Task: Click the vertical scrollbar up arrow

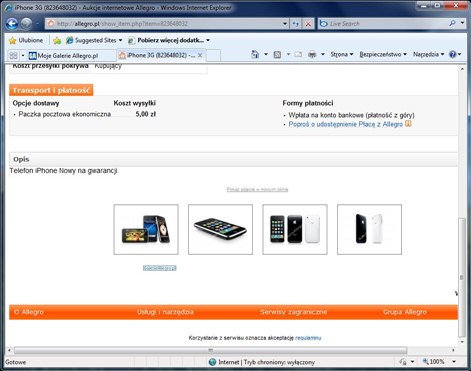Action: point(462,69)
